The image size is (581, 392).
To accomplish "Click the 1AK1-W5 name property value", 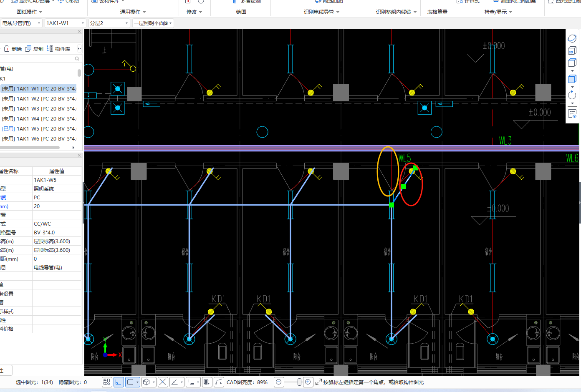I will point(57,180).
